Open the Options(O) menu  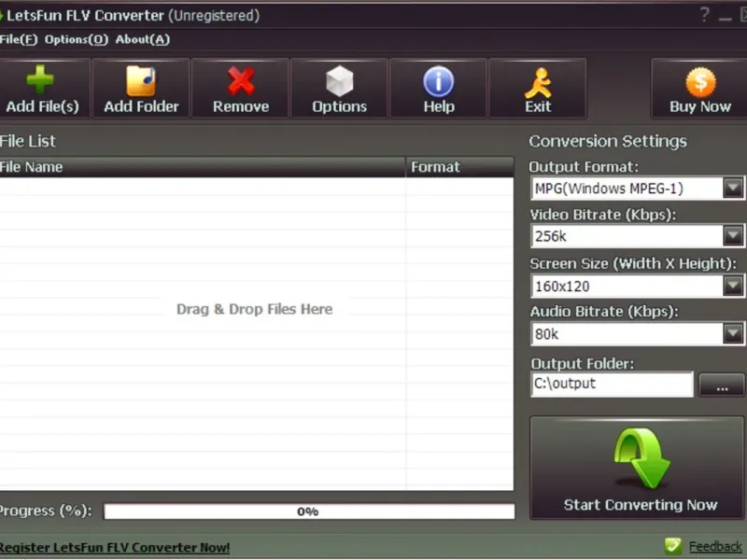click(77, 39)
